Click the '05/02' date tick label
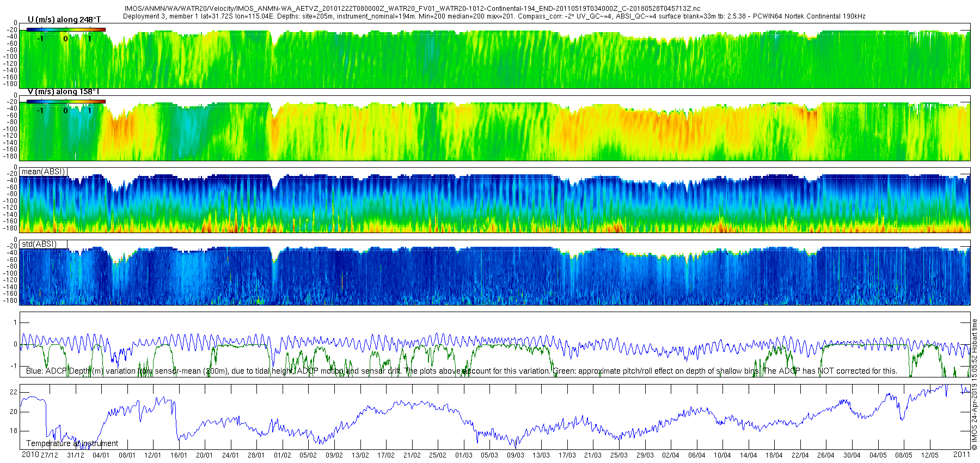980x463 pixels. click(x=308, y=455)
